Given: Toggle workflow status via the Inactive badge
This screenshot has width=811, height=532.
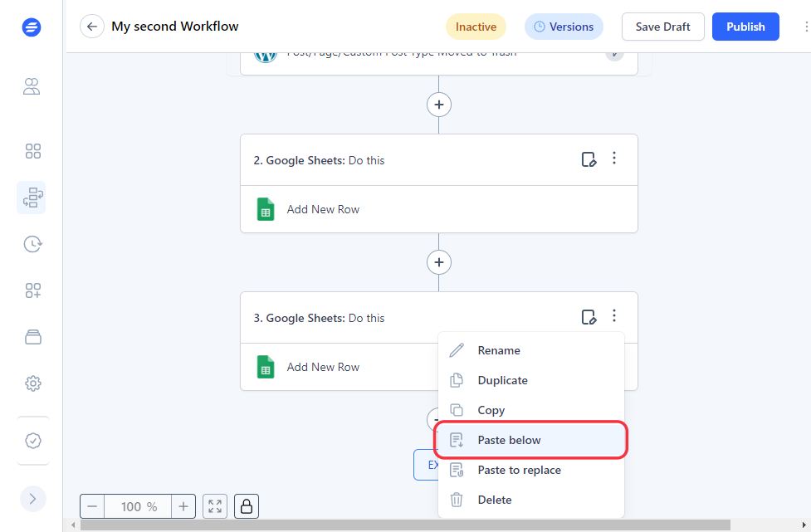Looking at the screenshot, I should pyautogui.click(x=476, y=27).
